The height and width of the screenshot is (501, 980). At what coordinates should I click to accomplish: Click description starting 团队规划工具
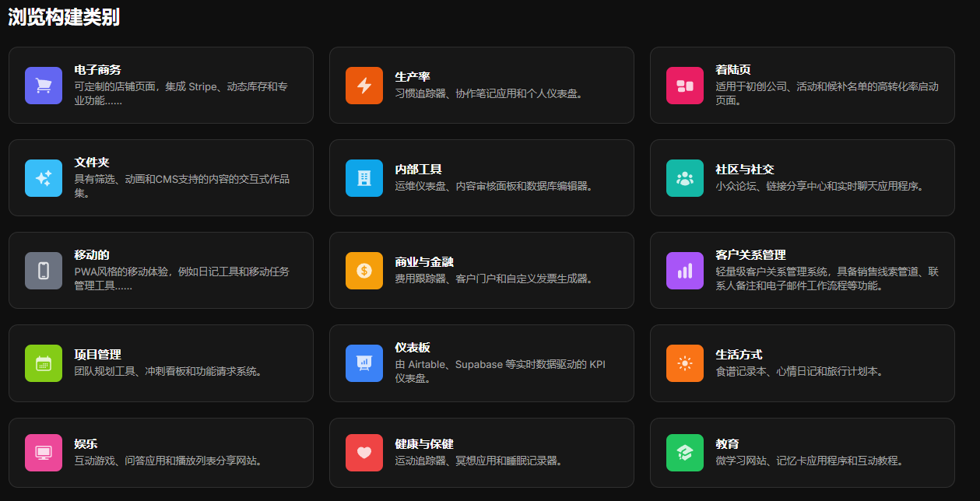[168, 372]
